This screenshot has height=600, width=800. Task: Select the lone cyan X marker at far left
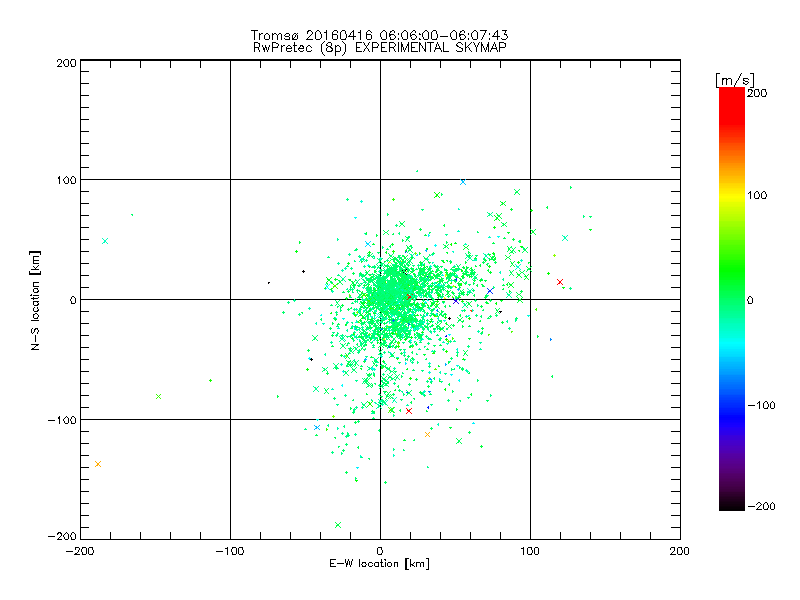coord(105,241)
